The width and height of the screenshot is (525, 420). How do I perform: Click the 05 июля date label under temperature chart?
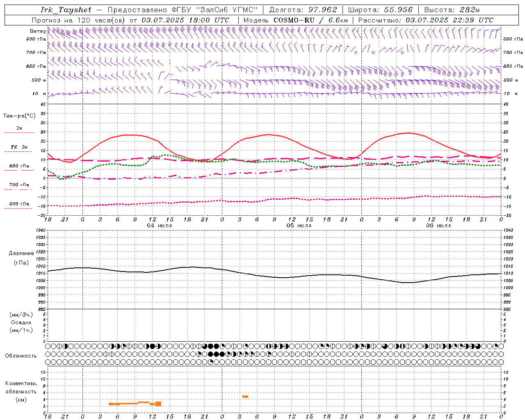299,226
